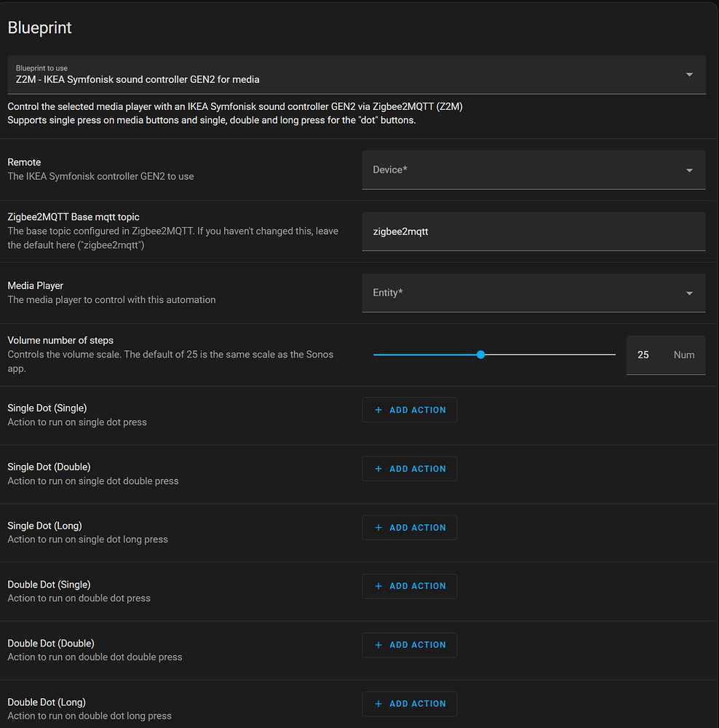719x728 pixels.
Task: Click the dropdown arrow icon beside Entity*
Action: click(688, 293)
